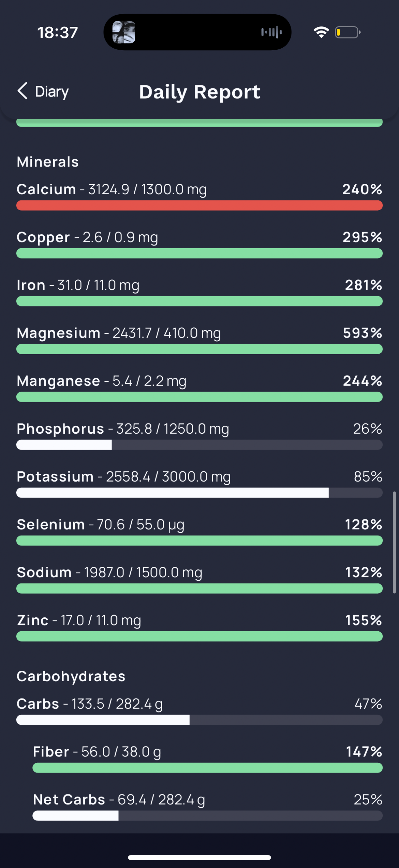This screenshot has width=399, height=868.
Task: Tap the Daily Report title
Action: [200, 92]
